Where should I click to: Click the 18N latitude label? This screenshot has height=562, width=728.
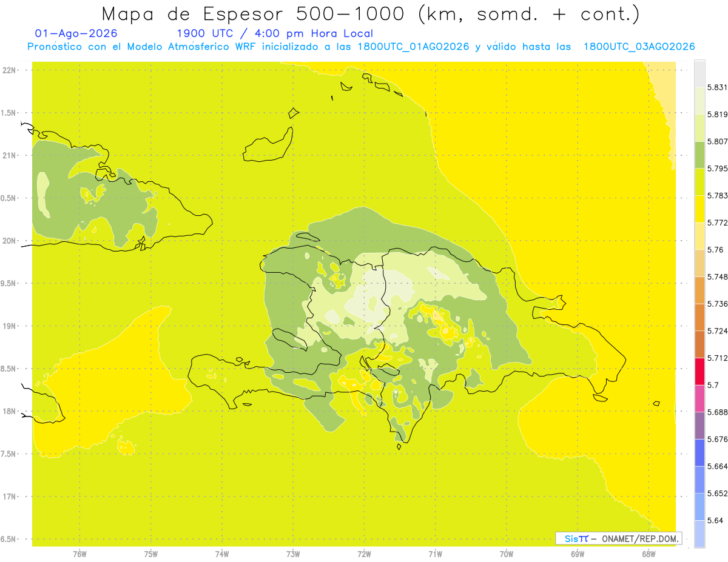point(8,412)
